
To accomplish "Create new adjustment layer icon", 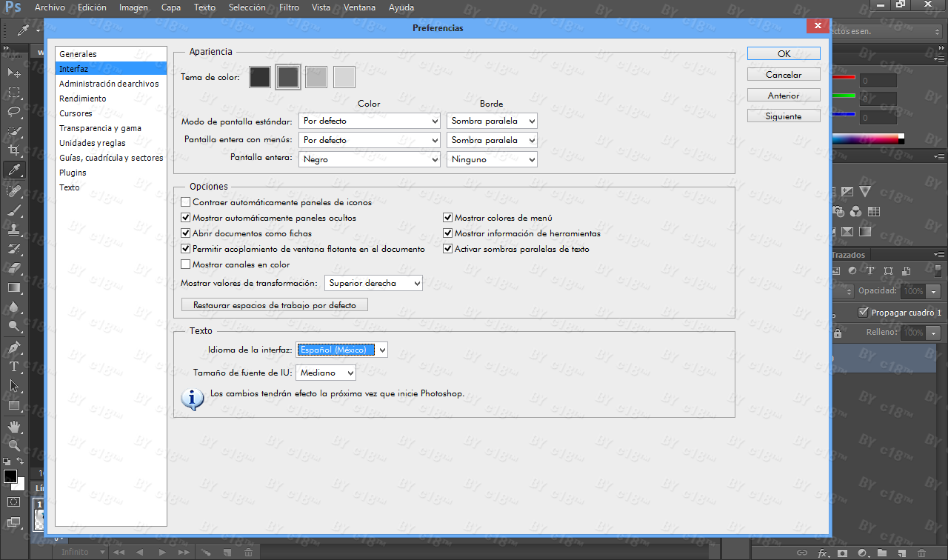I will pos(861,553).
